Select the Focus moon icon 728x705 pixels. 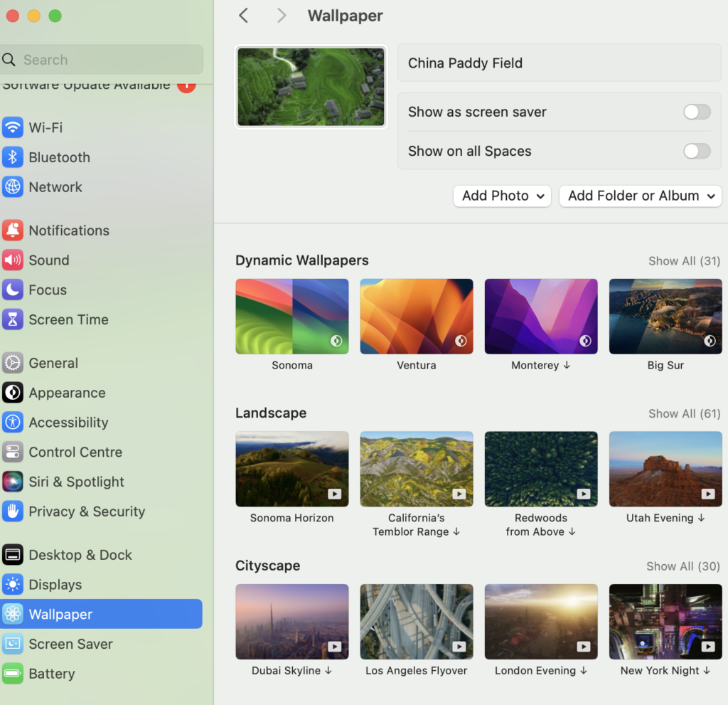[x=11, y=290]
